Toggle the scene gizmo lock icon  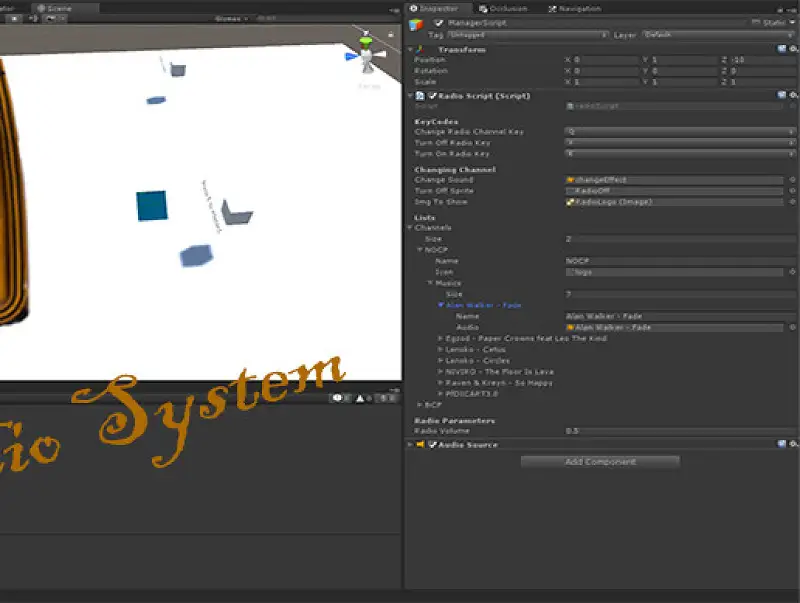[390, 35]
